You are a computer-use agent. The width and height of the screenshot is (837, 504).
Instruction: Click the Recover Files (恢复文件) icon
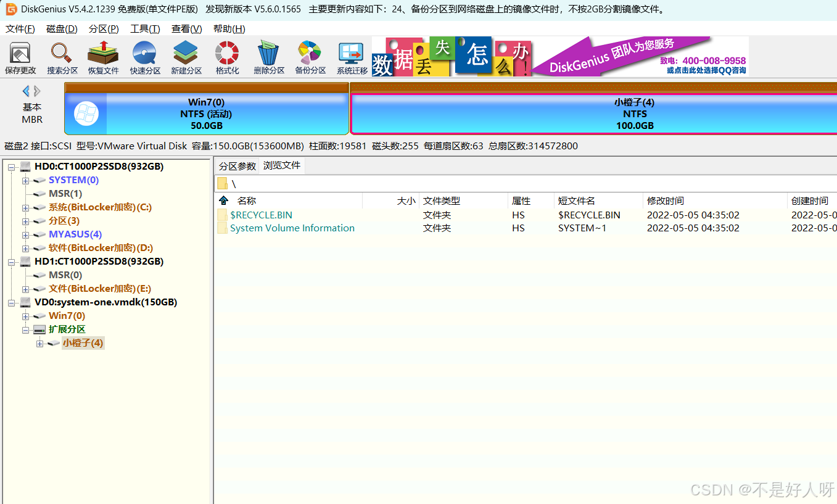(x=103, y=58)
